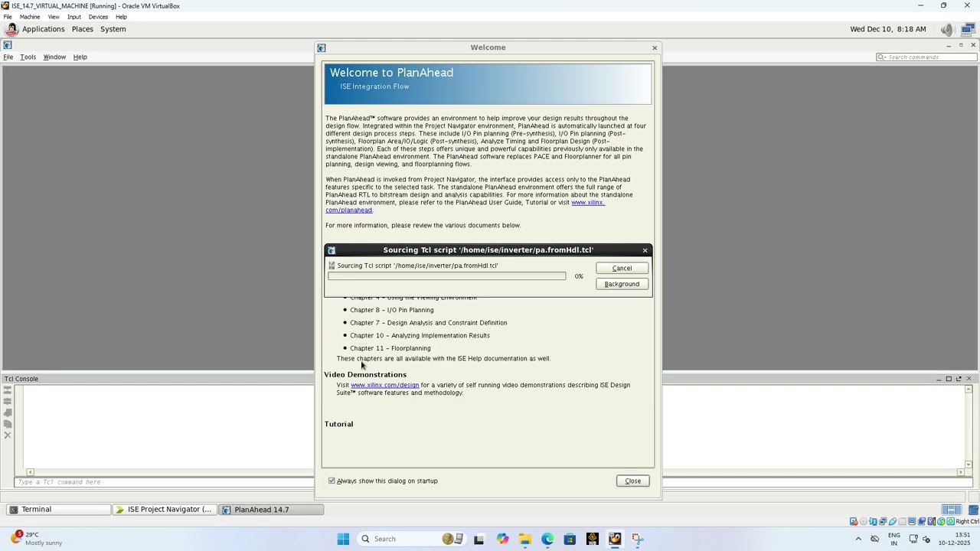Float the Tcl Console panel

[x=959, y=379]
